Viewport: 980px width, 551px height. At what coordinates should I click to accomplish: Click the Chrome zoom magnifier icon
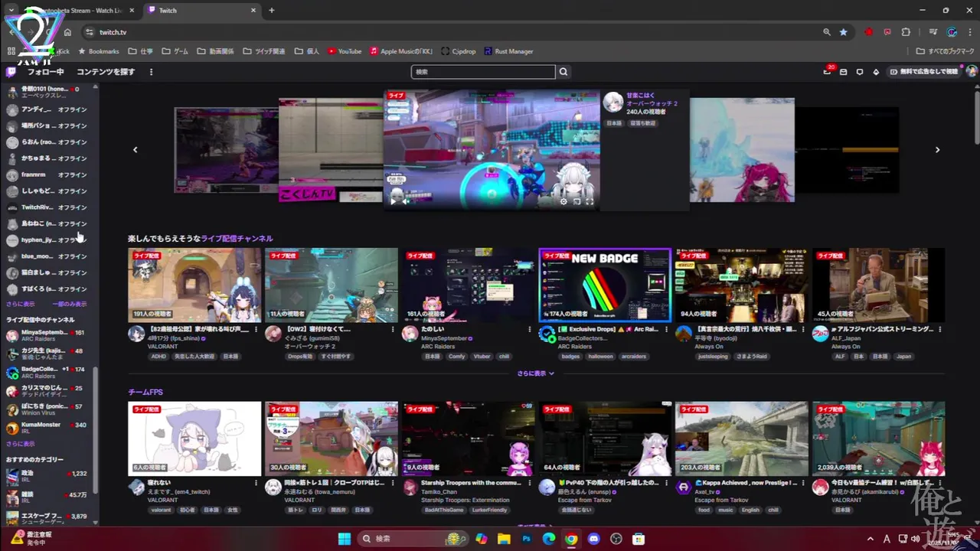827,32
